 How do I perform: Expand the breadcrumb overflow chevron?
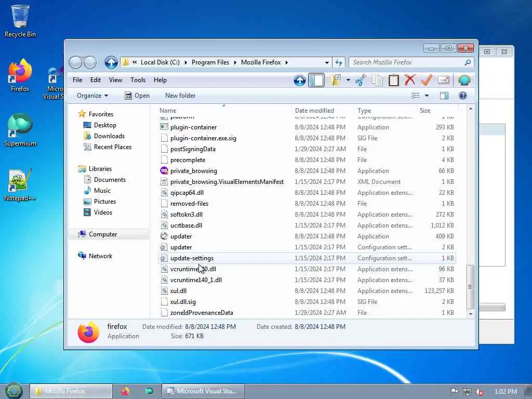[135, 62]
